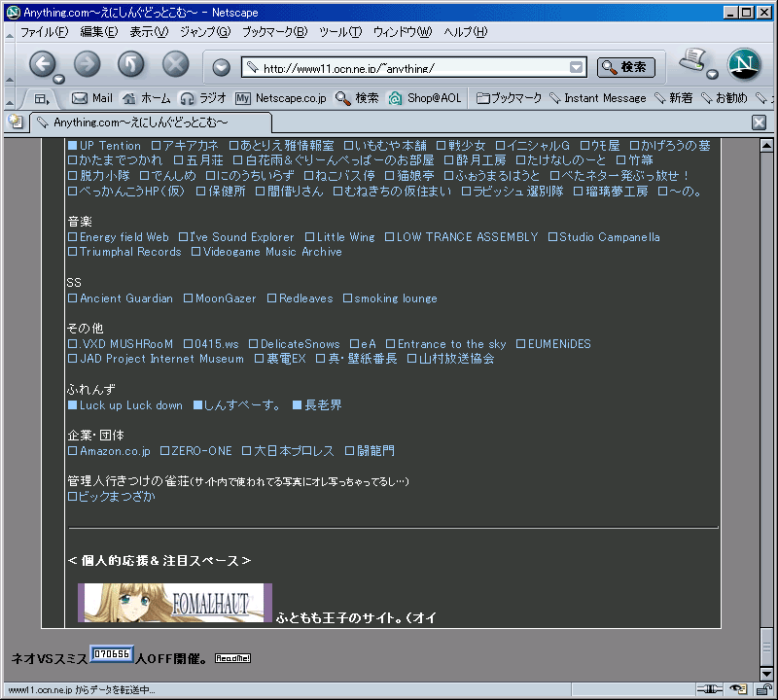Open the お勧め toolbar bookmark
The width and height of the screenshot is (778, 700).
point(725,98)
